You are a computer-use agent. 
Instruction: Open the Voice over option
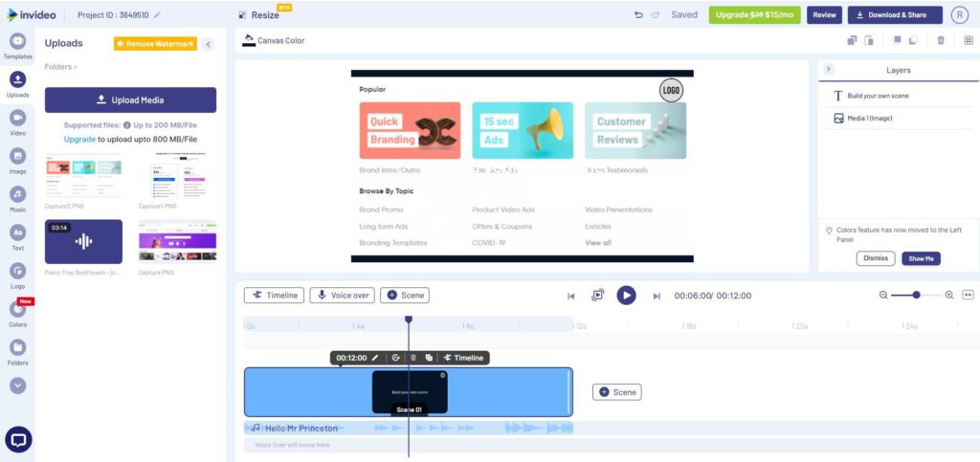tap(343, 296)
